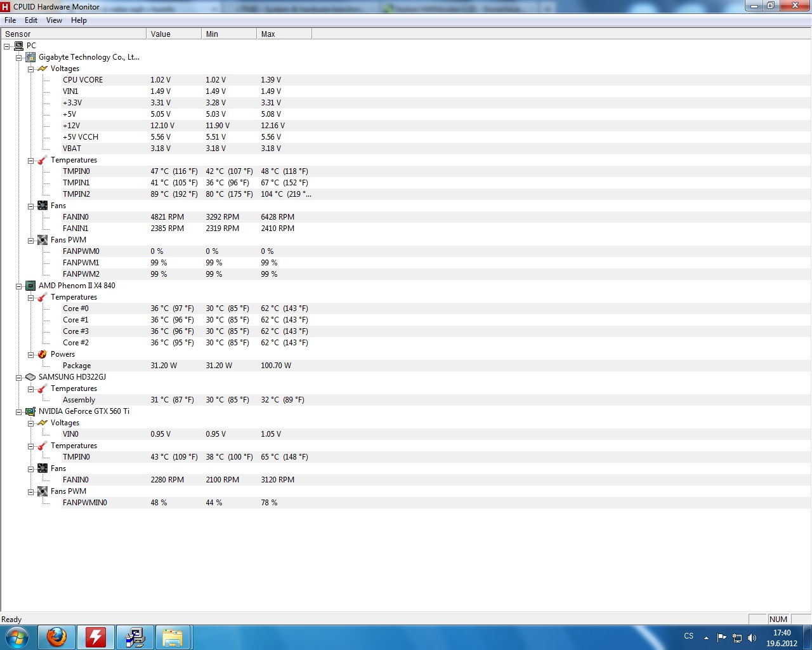This screenshot has width=812, height=650.
Task: Click the Action Center flag tray icon
Action: click(722, 638)
